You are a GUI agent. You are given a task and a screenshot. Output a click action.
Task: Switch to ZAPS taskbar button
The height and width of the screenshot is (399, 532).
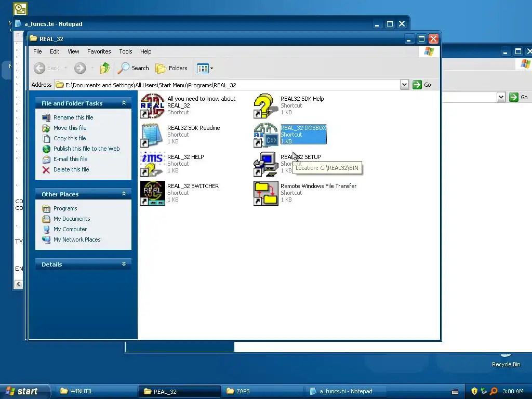click(x=262, y=391)
